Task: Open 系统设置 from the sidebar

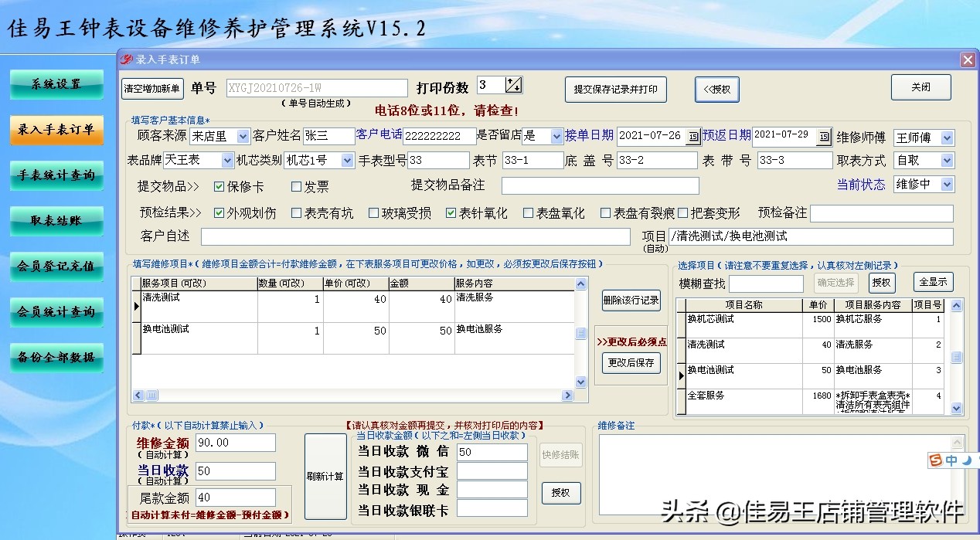Action: point(56,85)
